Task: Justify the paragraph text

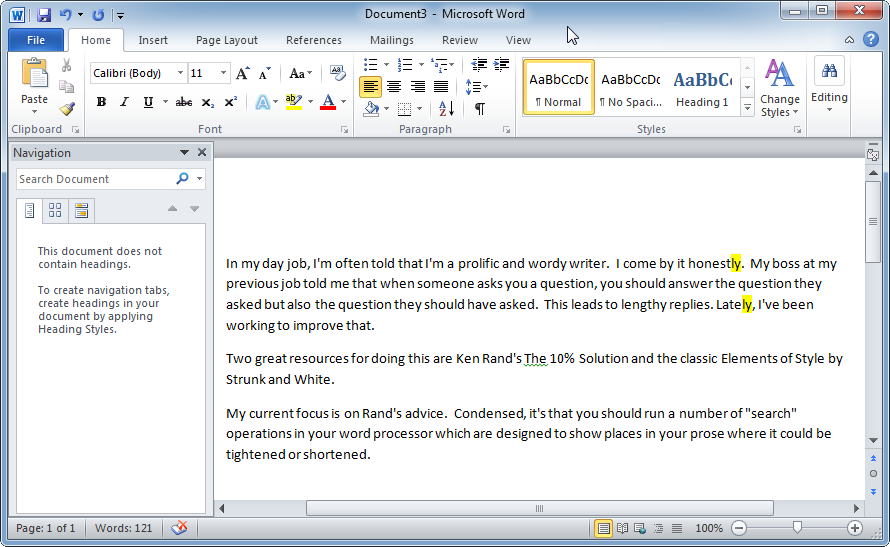Action: [440, 87]
